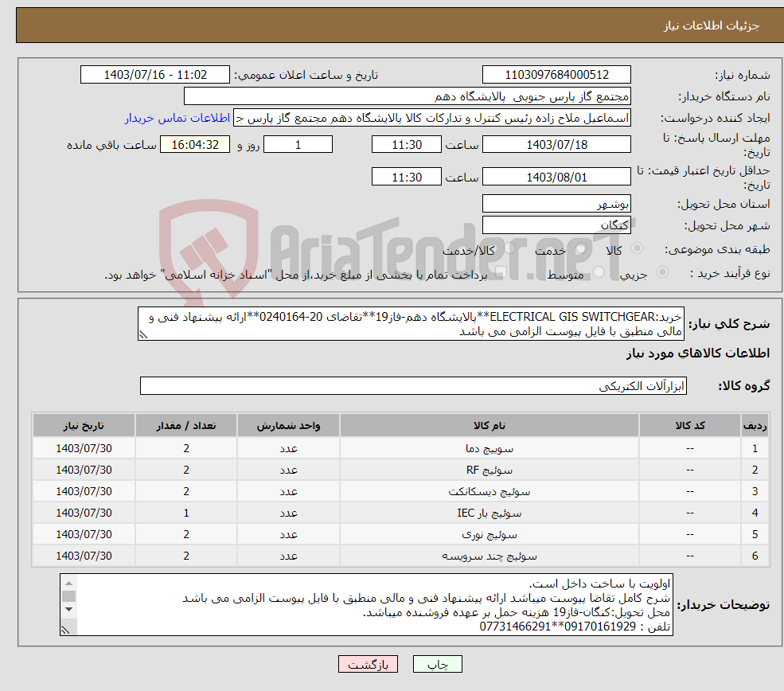
Task: Click the ردیف column header
Action: [755, 425]
